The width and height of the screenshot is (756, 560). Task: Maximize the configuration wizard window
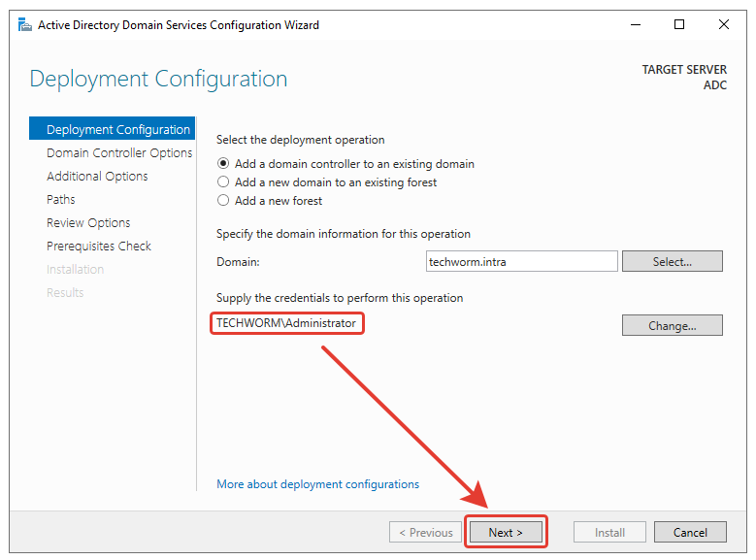tap(678, 24)
